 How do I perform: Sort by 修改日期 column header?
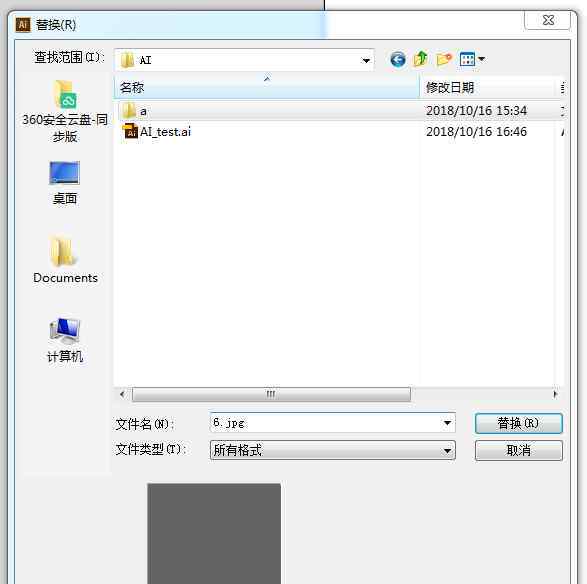(487, 88)
